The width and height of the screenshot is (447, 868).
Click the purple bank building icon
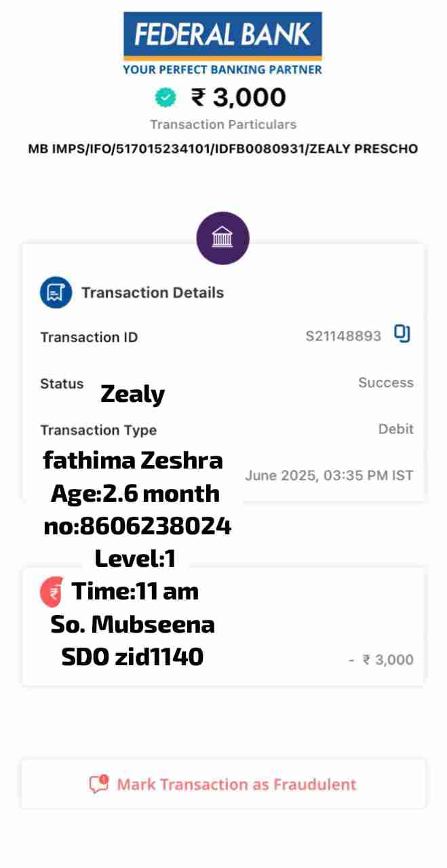point(222,239)
